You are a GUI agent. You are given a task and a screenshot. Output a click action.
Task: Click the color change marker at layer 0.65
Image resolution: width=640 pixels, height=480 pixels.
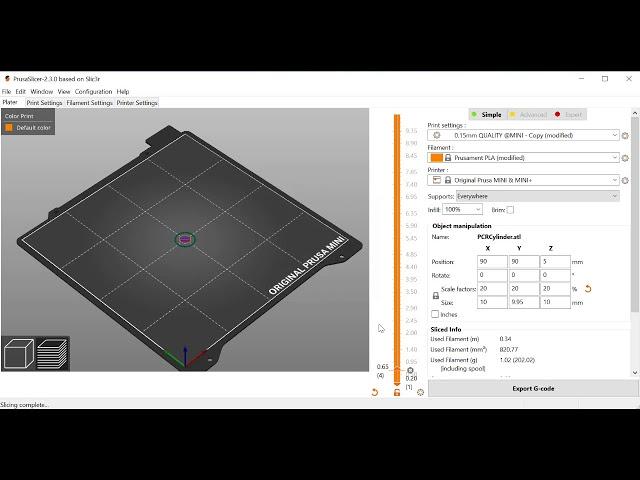click(410, 370)
